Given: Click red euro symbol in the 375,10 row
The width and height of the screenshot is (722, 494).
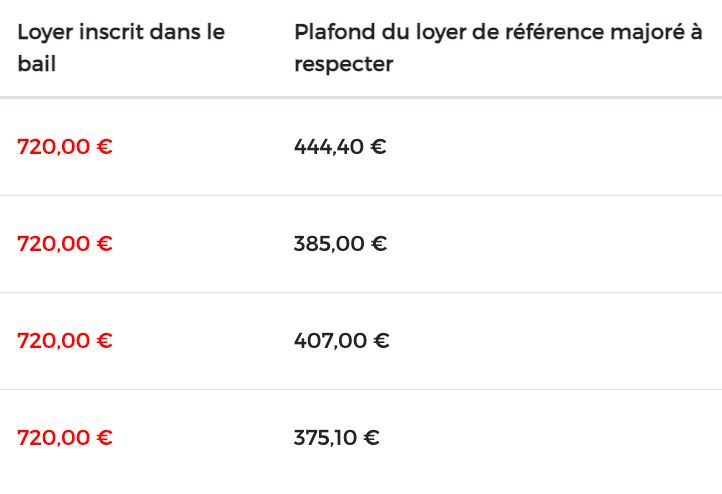Looking at the screenshot, I should (x=105, y=438).
